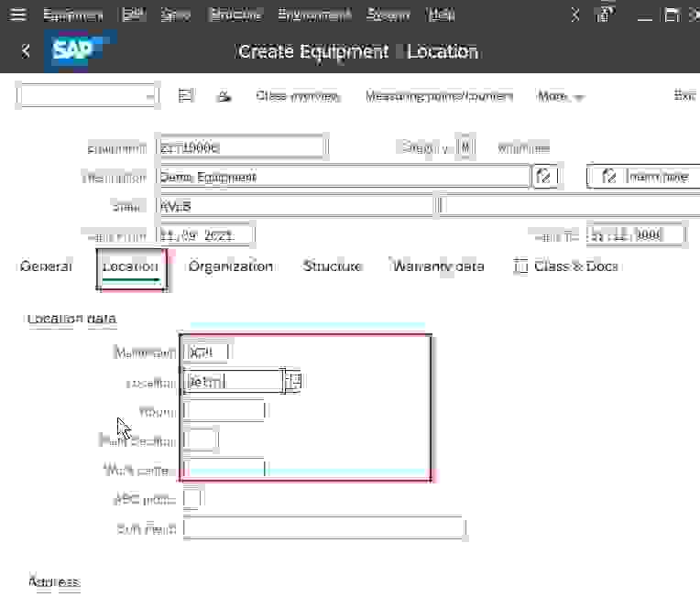Click the Status field showing AVLB
The height and width of the screenshot is (597, 700).
pyautogui.click(x=297, y=206)
